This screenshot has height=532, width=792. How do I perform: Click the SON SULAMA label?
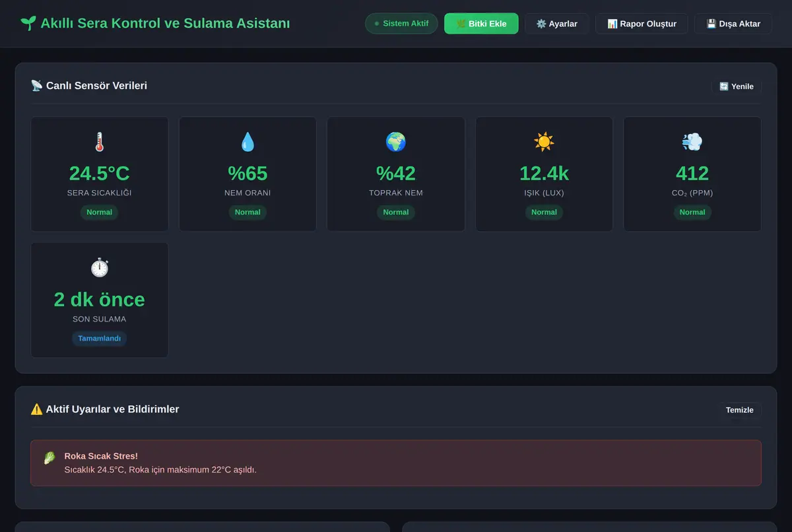pos(100,319)
